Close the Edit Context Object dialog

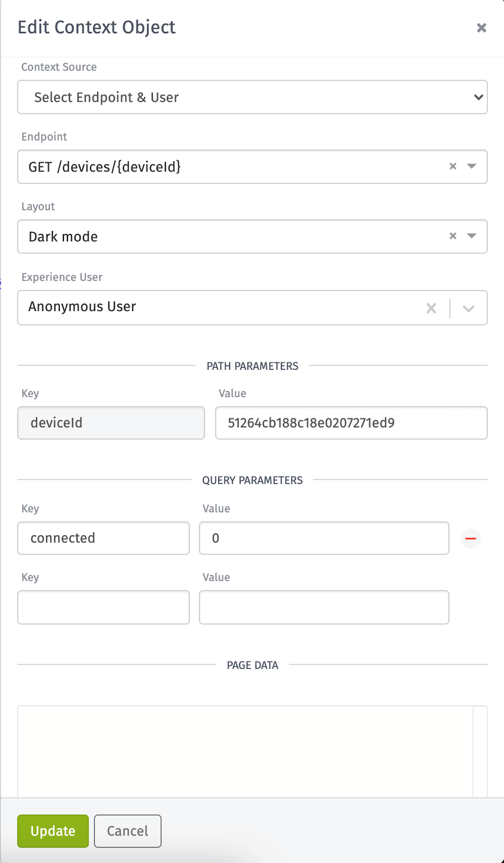click(x=481, y=28)
